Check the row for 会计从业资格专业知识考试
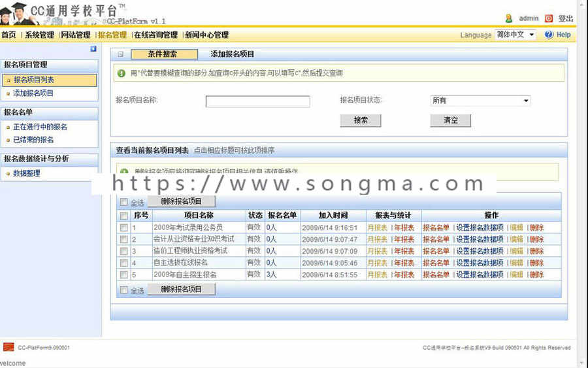This screenshot has height=368, width=588. point(123,239)
